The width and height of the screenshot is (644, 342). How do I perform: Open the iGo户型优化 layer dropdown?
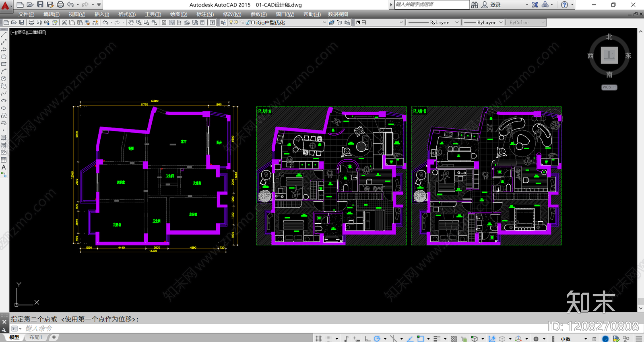pyautogui.click(x=277, y=23)
